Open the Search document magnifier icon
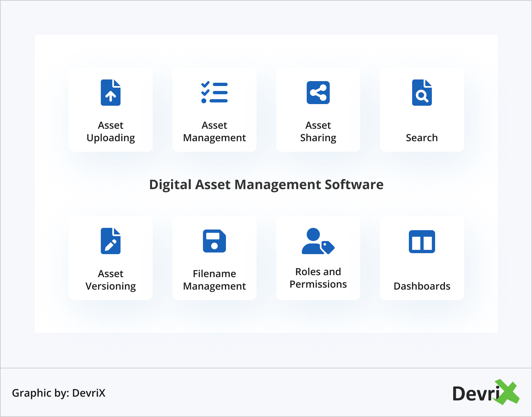The width and height of the screenshot is (532, 417). pos(422,93)
